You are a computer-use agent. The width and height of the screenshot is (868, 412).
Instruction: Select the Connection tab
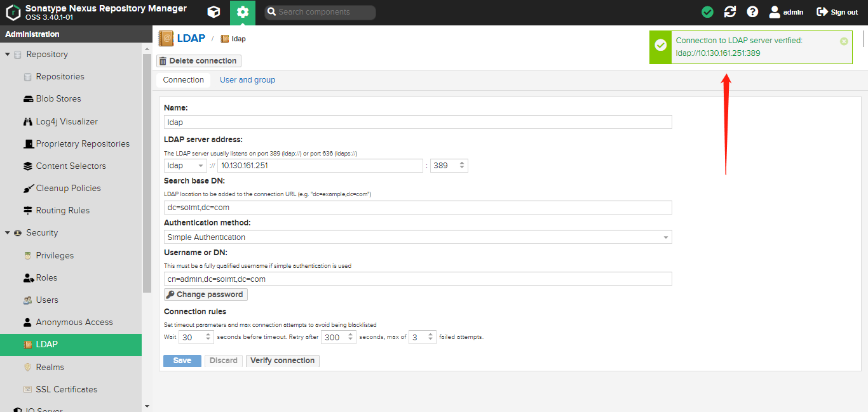pyautogui.click(x=183, y=80)
